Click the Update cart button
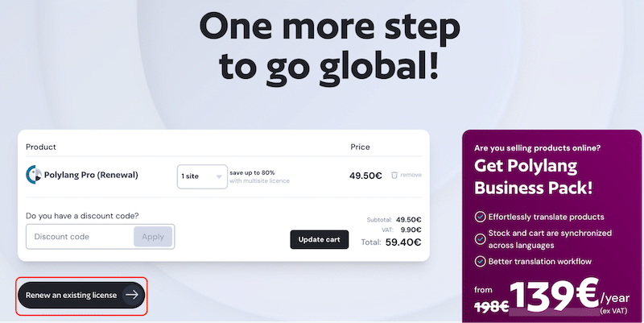The width and height of the screenshot is (644, 323). pos(319,239)
